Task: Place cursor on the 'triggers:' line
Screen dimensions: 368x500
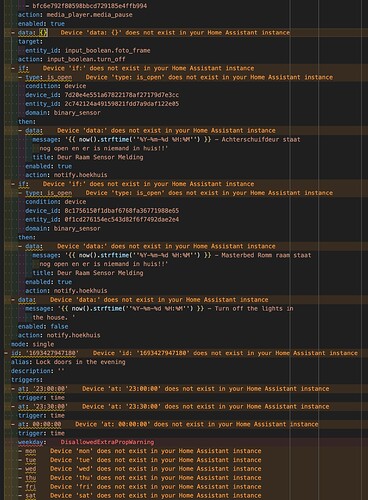Action: pyautogui.click(x=27, y=380)
